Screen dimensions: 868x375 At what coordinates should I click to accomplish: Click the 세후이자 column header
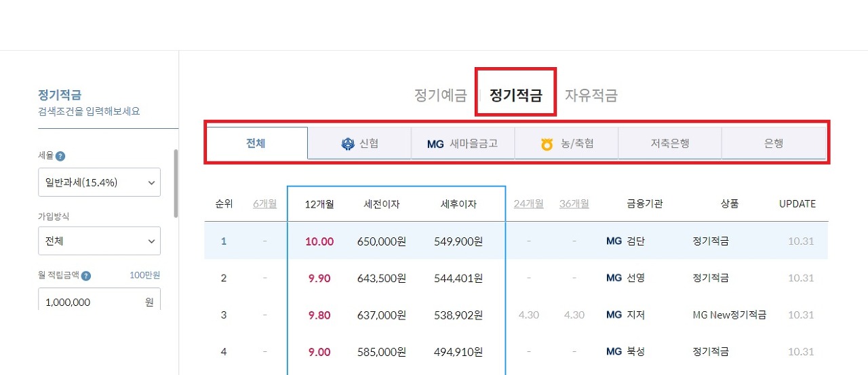tap(458, 204)
